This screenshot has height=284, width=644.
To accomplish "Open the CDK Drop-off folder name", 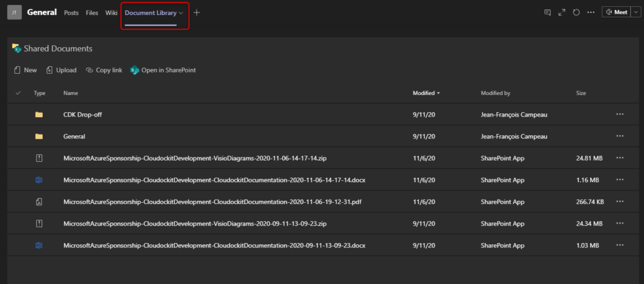I will (82, 115).
